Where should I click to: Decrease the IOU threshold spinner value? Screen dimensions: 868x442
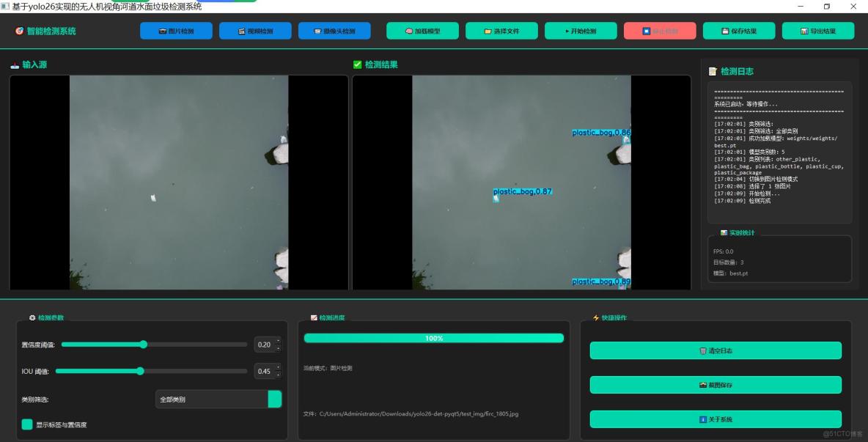click(278, 375)
